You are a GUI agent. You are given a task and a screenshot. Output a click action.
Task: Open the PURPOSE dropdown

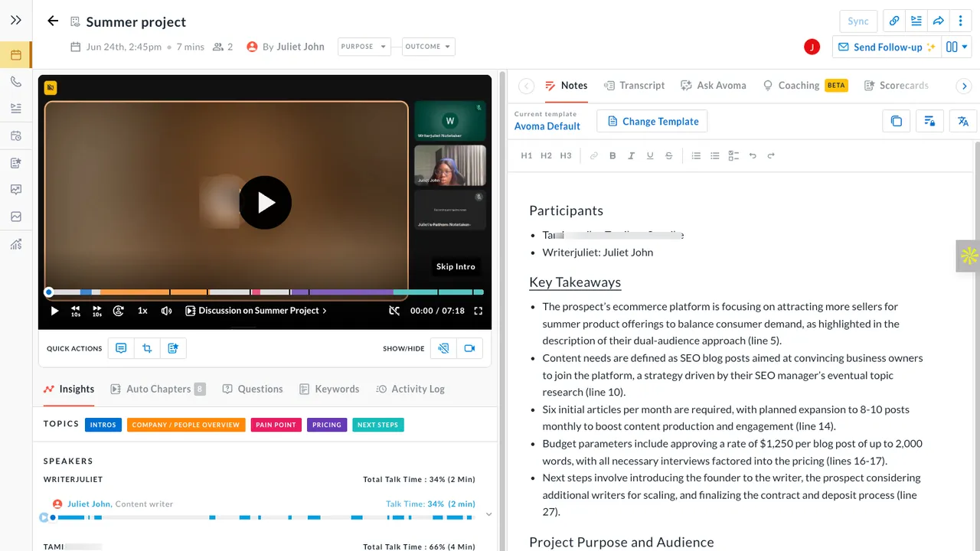click(364, 47)
